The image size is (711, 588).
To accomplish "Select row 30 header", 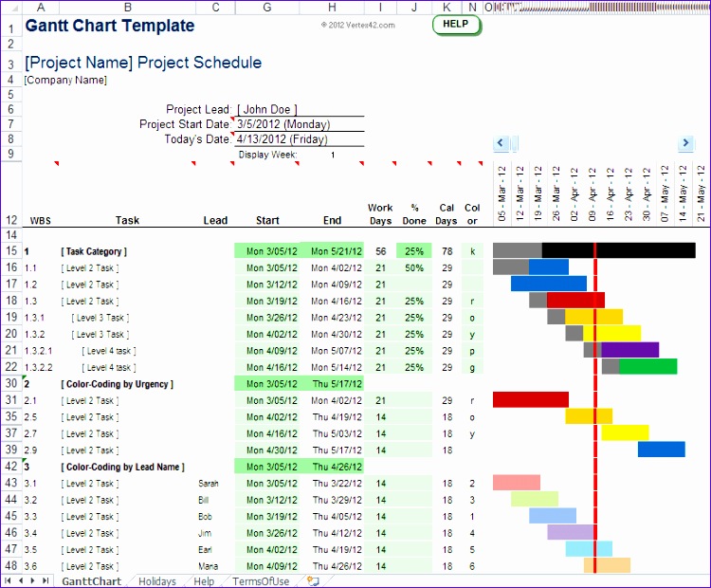I will (x=11, y=383).
